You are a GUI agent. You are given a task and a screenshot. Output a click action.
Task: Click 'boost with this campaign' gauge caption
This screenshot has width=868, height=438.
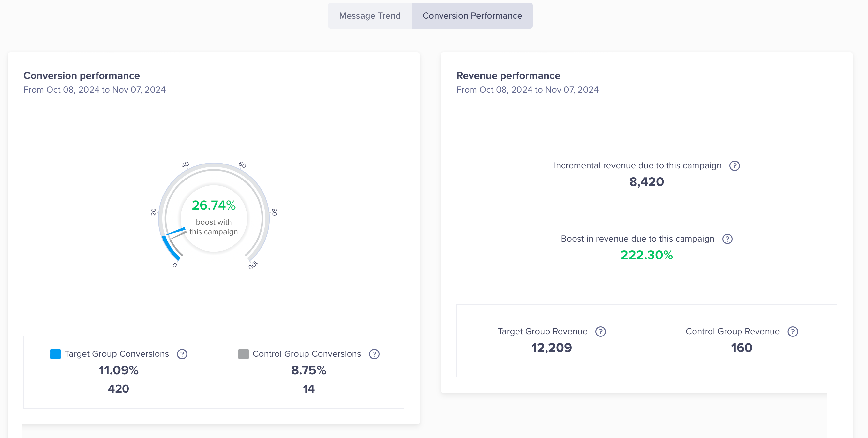pyautogui.click(x=214, y=227)
